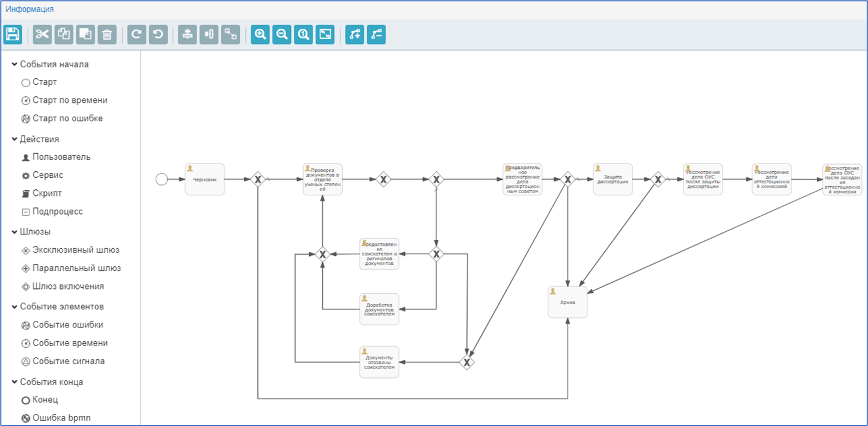Click the add bend-point icon
Viewport: 868px width, 426px height.
pos(355,34)
